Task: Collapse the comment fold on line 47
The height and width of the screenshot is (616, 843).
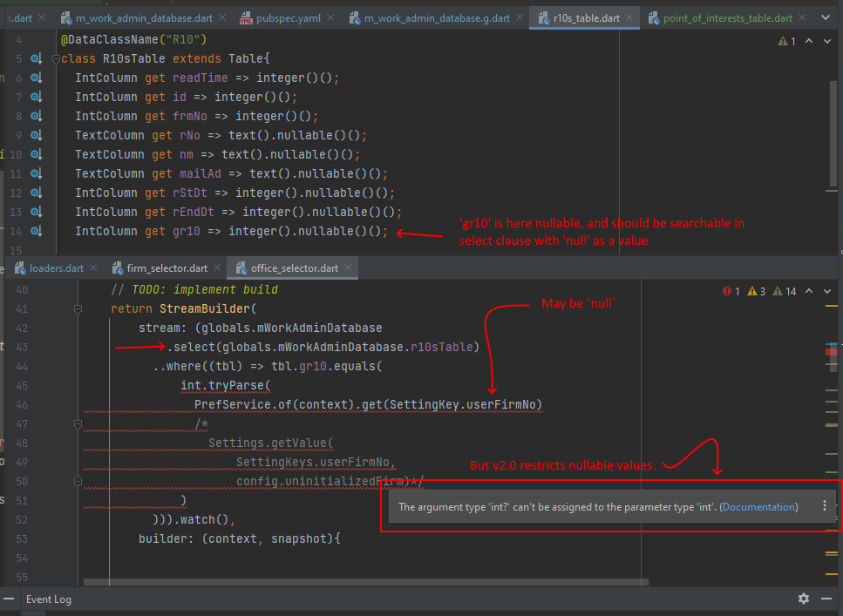Action: [78, 424]
